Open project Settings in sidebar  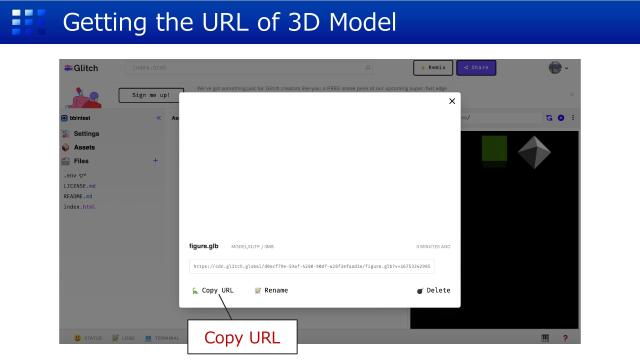coord(81,133)
